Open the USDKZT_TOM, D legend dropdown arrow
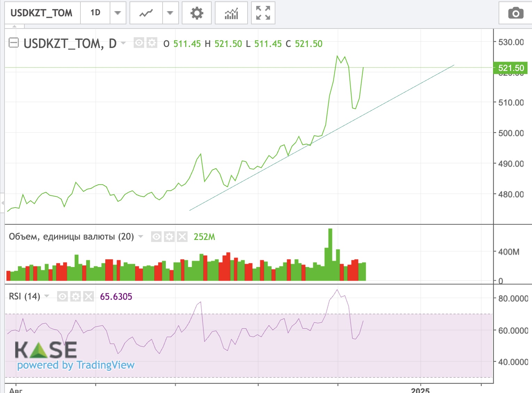The image size is (532, 393). click(123, 43)
